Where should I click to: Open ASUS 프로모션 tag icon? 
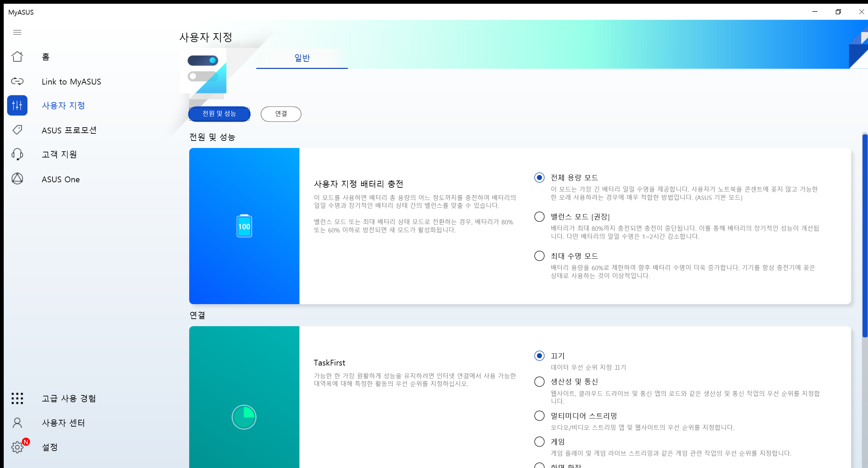[x=17, y=130]
